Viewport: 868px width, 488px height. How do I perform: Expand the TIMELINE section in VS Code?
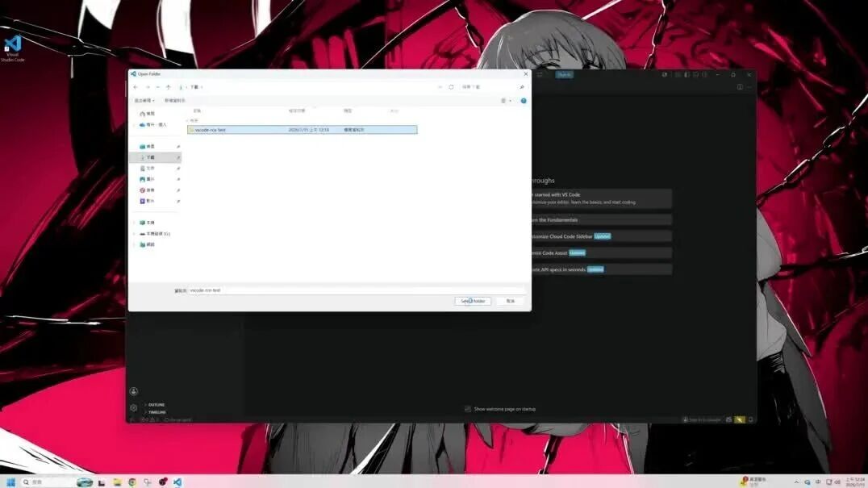click(x=155, y=412)
